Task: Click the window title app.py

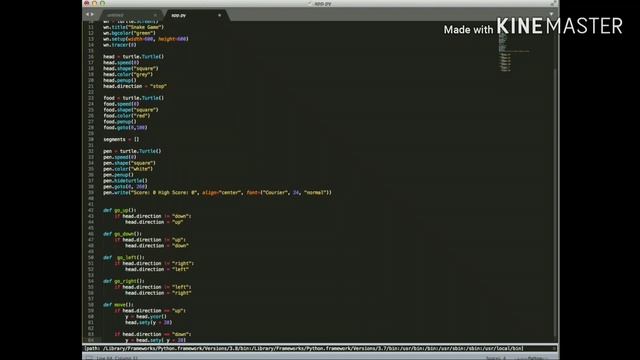Action: coord(322,3)
